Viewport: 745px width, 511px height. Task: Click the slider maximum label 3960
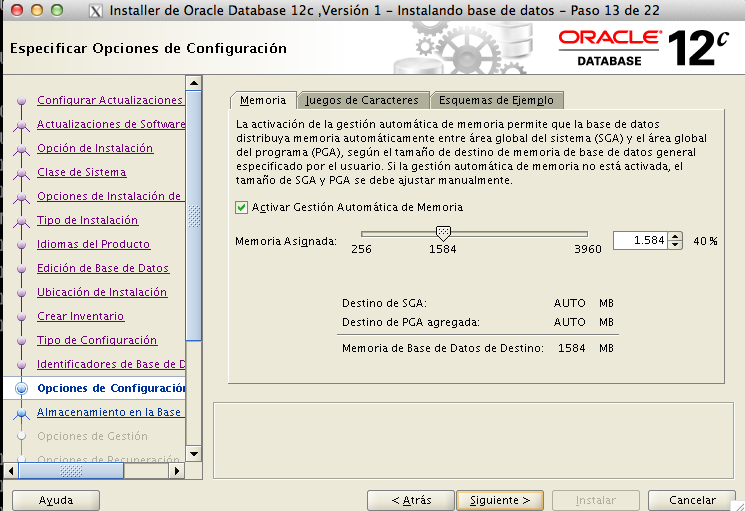click(x=588, y=249)
